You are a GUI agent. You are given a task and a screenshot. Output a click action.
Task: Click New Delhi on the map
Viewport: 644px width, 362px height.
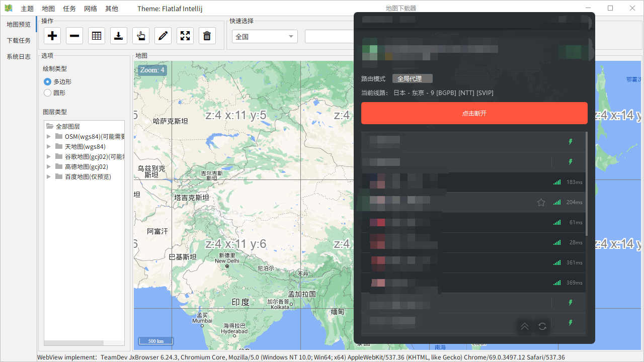click(x=227, y=261)
